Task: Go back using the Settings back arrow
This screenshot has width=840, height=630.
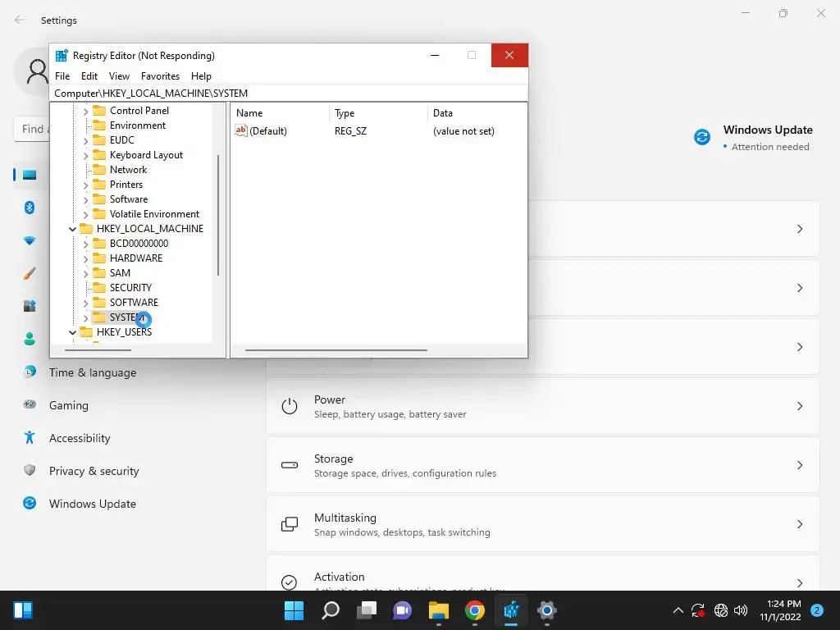Action: [20, 20]
